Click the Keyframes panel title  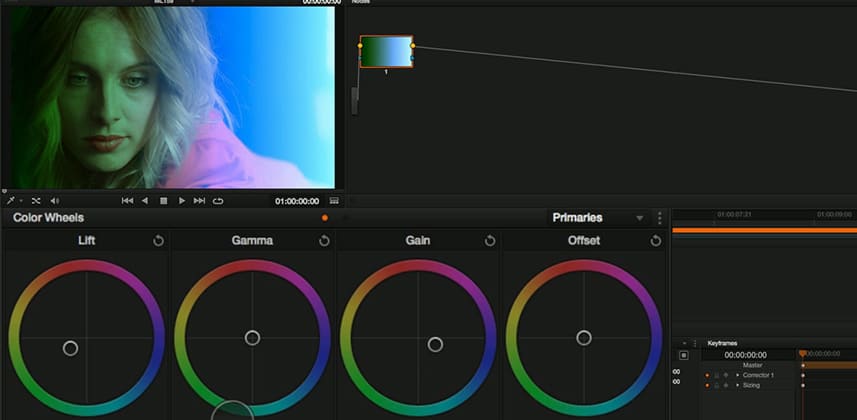tap(723, 343)
